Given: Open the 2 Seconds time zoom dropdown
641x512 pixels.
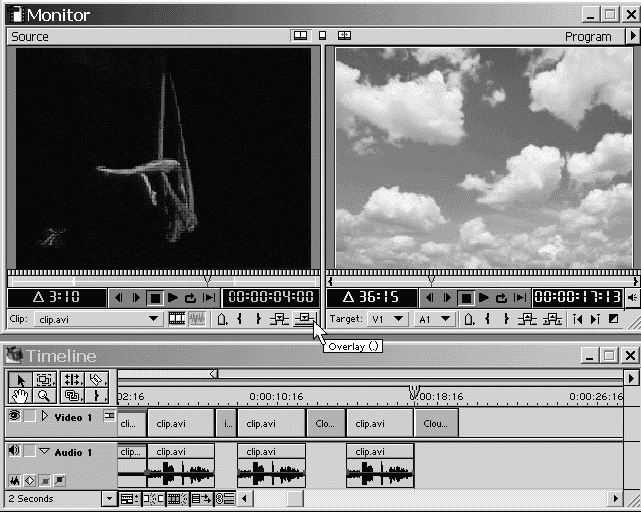Looking at the screenshot, I should point(109,498).
